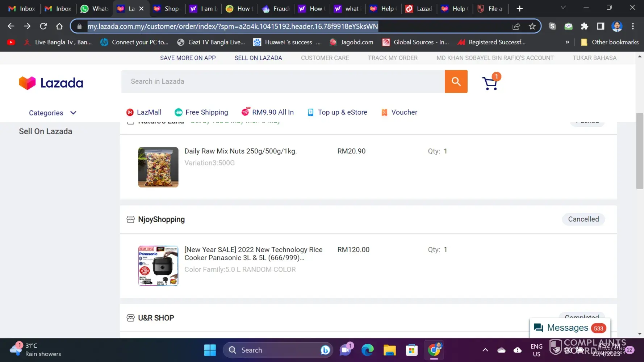This screenshot has width=644, height=362.
Task: Switch to the Shop tab
Action: tap(167, 9)
